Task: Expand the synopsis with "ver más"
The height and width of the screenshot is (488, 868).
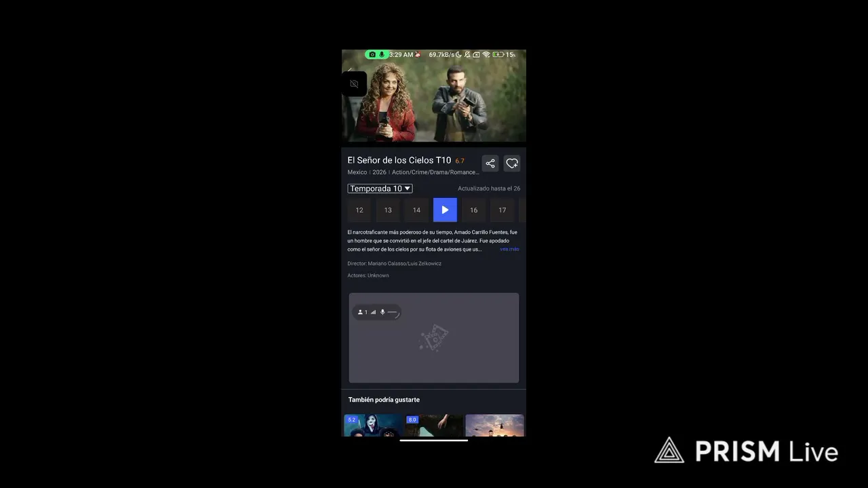Action: coord(509,249)
